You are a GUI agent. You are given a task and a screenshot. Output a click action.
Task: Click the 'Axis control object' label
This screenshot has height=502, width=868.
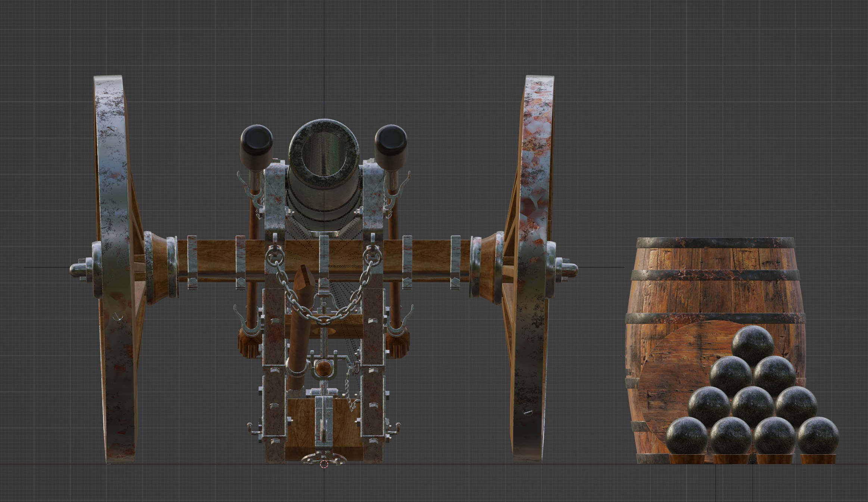pos(345,266)
